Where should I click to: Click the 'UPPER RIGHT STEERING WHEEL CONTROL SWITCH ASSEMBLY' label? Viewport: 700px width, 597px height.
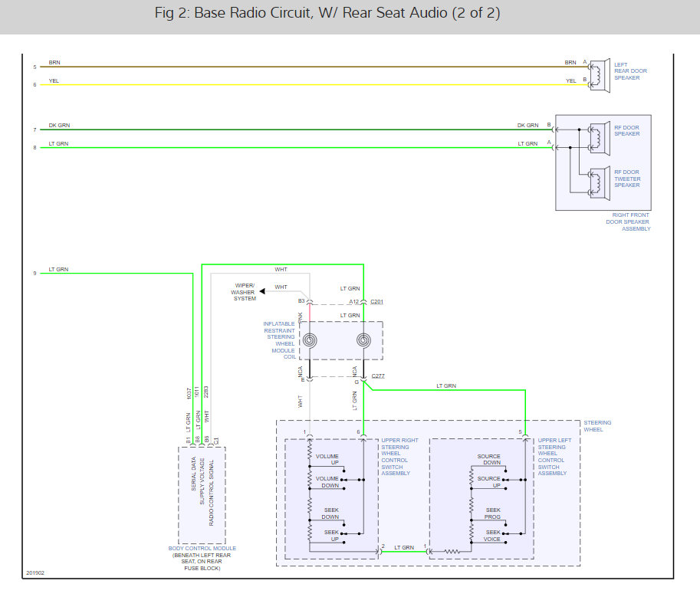click(399, 457)
